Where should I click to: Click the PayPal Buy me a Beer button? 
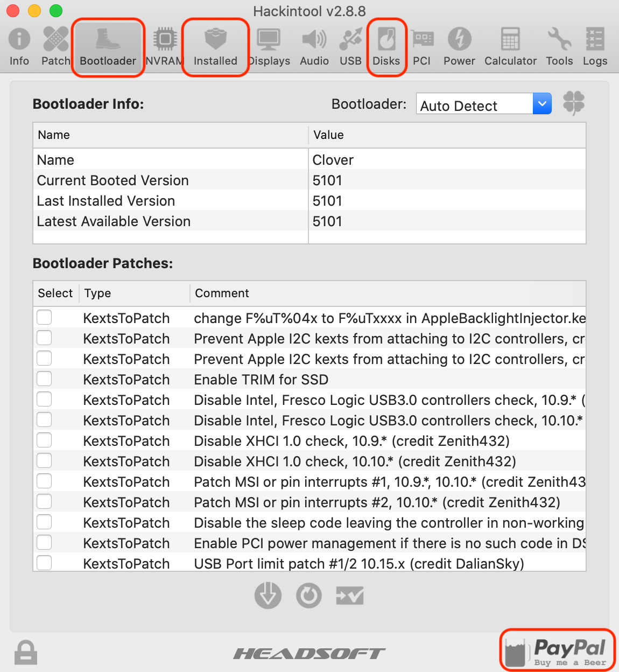(x=557, y=650)
